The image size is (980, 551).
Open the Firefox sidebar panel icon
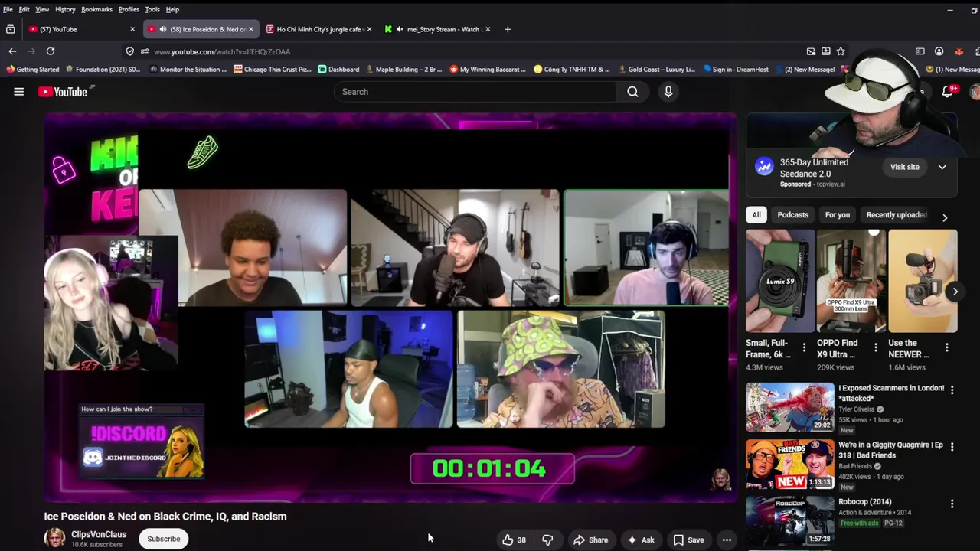click(x=920, y=51)
